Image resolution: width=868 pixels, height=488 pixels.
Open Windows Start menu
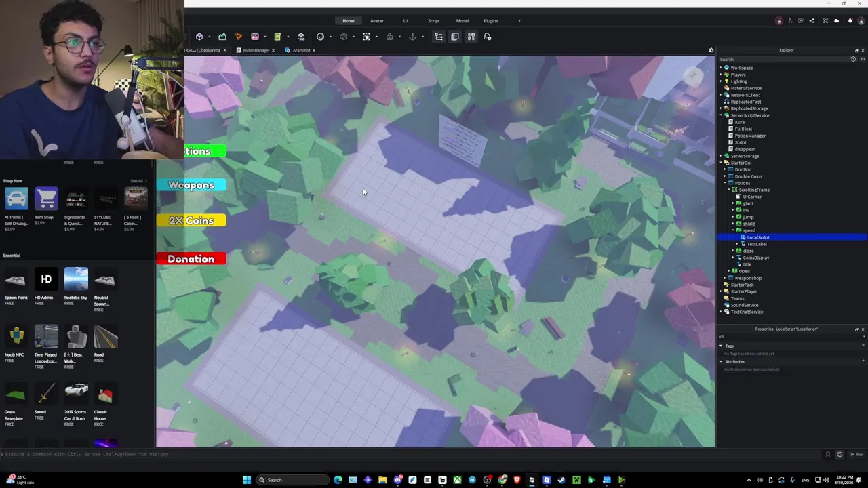(247, 480)
